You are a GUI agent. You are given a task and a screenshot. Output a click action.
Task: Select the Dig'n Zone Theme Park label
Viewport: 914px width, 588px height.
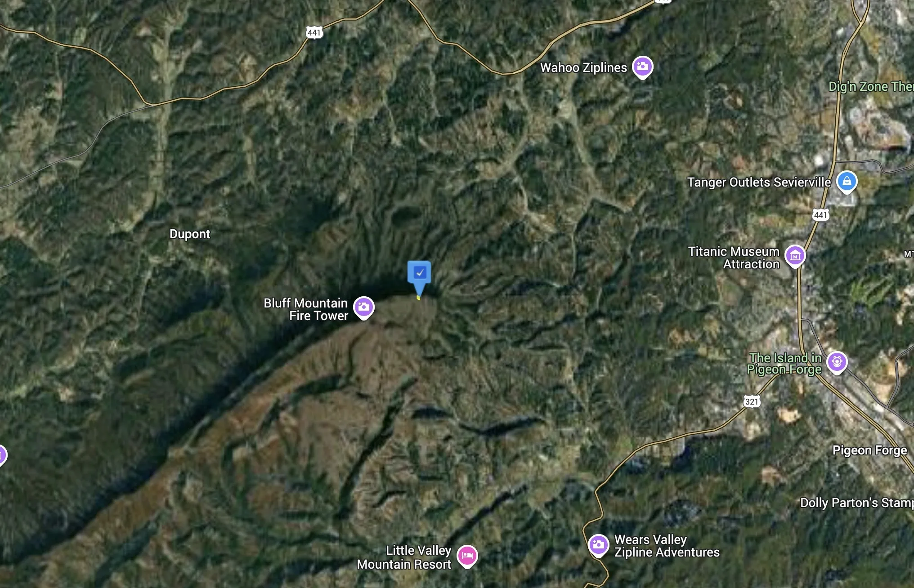871,86
